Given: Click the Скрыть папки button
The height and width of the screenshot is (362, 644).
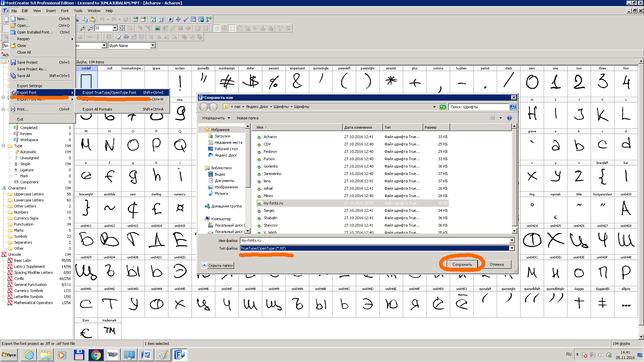Looking at the screenshot, I should point(217,265).
